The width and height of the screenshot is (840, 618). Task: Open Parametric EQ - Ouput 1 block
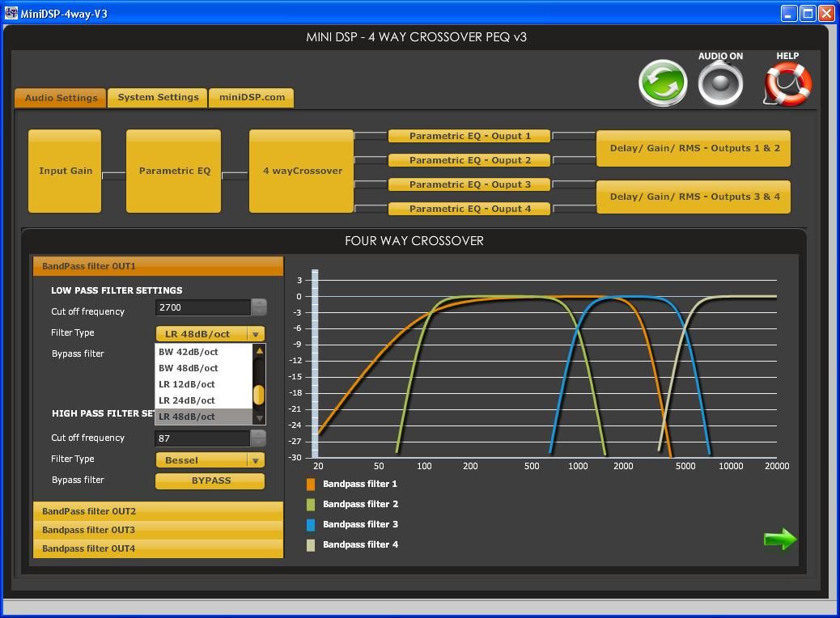[x=469, y=136]
